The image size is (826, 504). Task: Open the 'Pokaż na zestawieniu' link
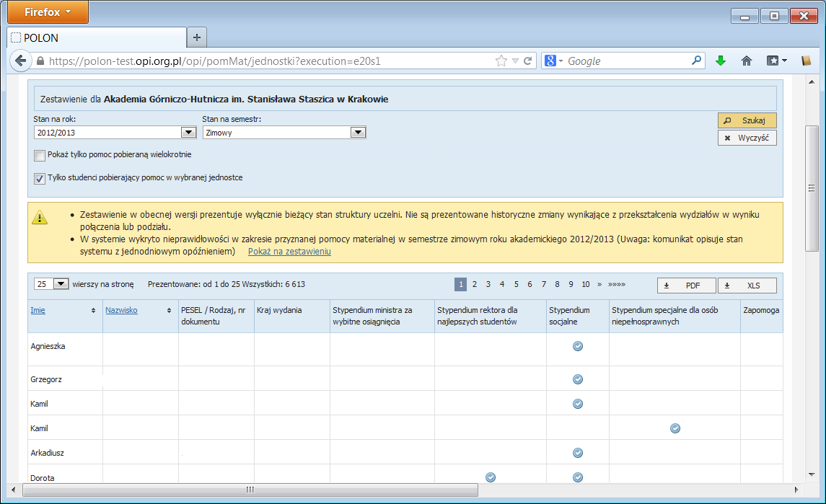pos(289,252)
